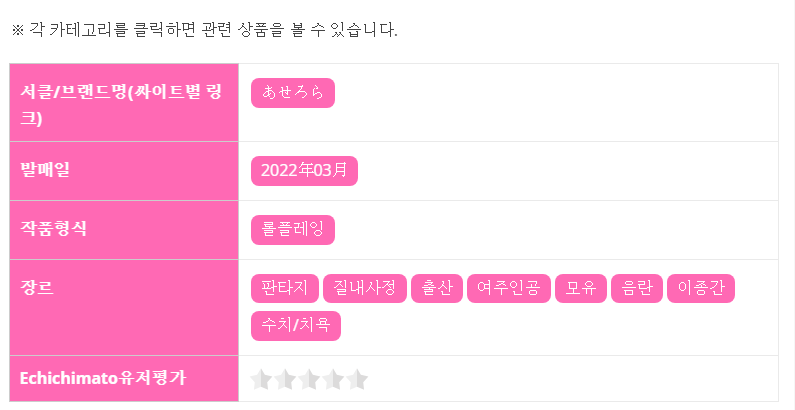This screenshot has height=410, width=795.
Task: Open the 이종간 genre tag
Action: 701,288
